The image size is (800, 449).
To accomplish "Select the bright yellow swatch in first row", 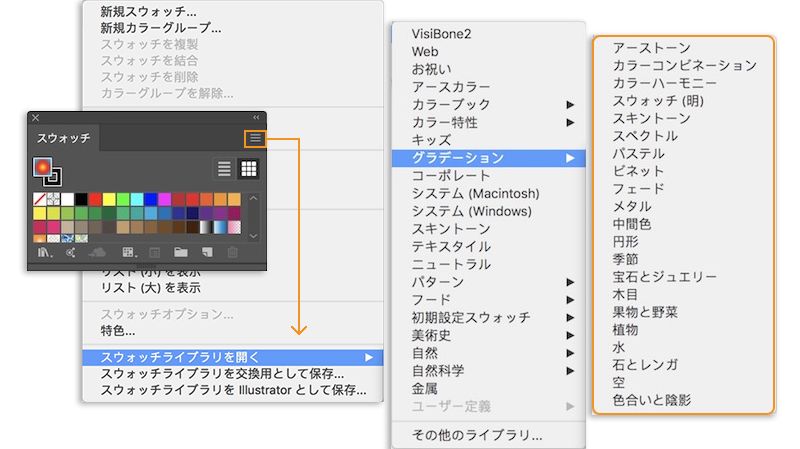I will 109,198.
